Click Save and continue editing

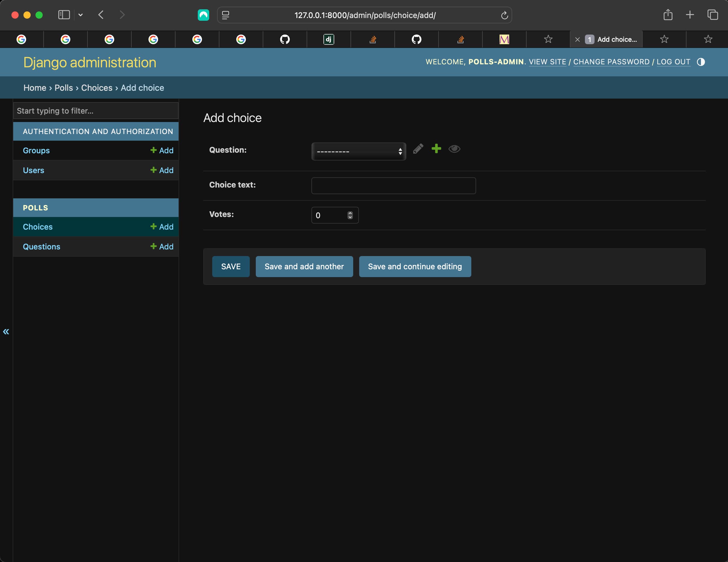coord(415,267)
